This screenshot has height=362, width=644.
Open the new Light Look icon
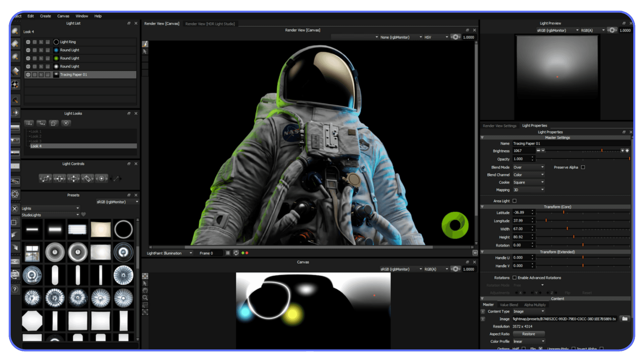[29, 123]
